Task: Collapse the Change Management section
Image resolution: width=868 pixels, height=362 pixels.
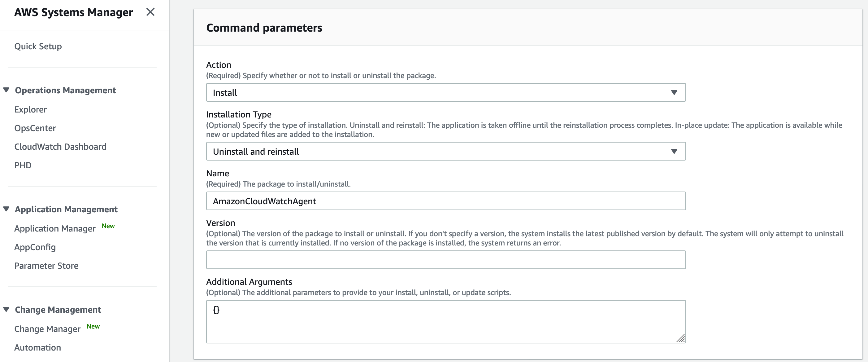Action: click(x=7, y=309)
